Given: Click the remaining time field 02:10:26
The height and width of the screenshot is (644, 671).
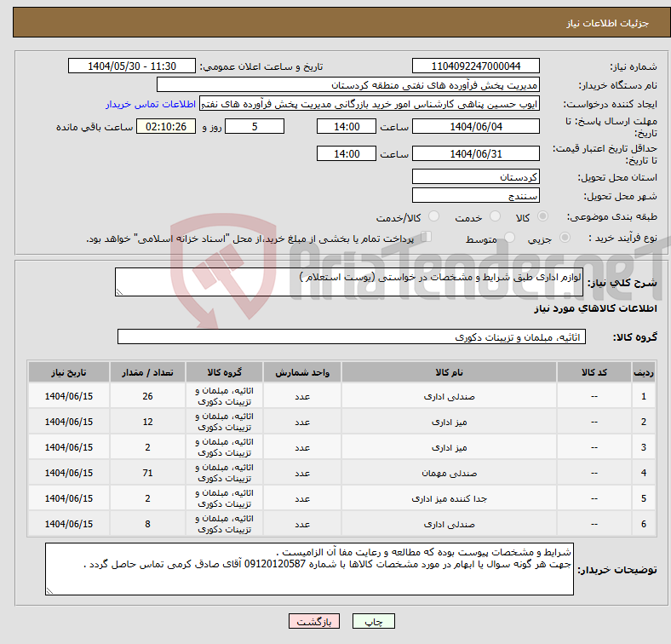Looking at the screenshot, I should tap(166, 126).
